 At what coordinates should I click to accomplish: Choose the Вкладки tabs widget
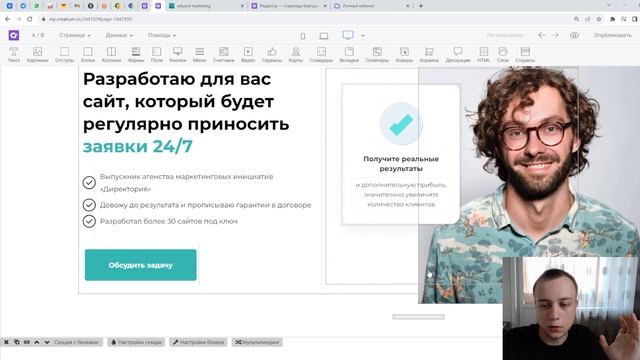[349, 55]
